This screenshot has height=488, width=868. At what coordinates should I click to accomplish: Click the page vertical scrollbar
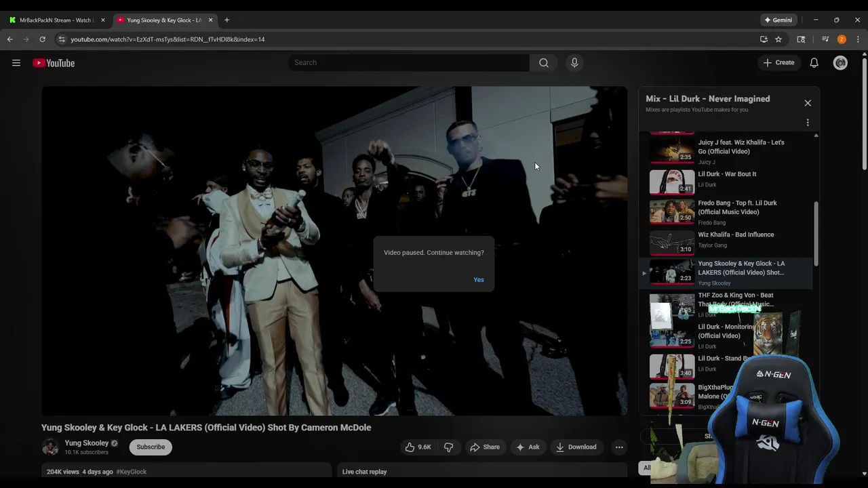click(865, 115)
